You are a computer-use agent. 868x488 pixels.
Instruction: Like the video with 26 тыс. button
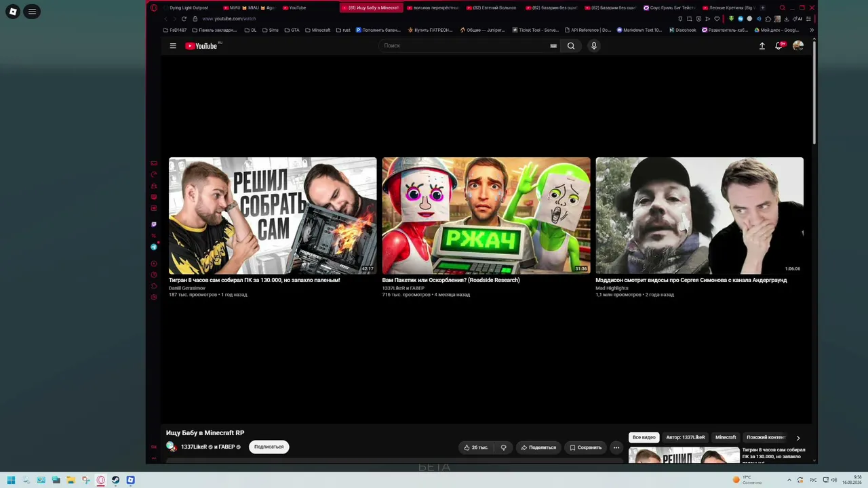point(476,448)
